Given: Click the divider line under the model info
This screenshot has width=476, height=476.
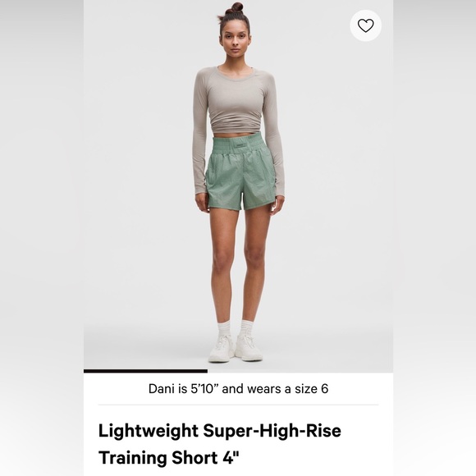Looking at the screenshot, I should pyautogui.click(x=238, y=405).
